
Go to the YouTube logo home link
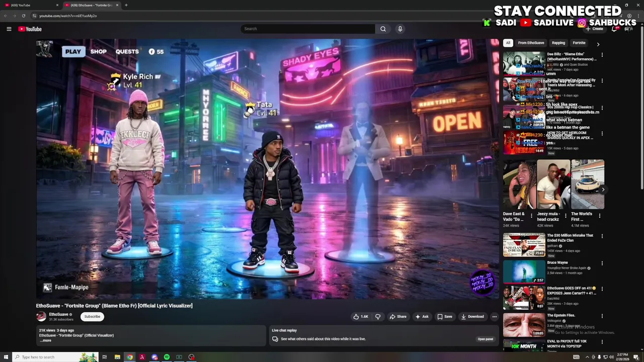30,29
